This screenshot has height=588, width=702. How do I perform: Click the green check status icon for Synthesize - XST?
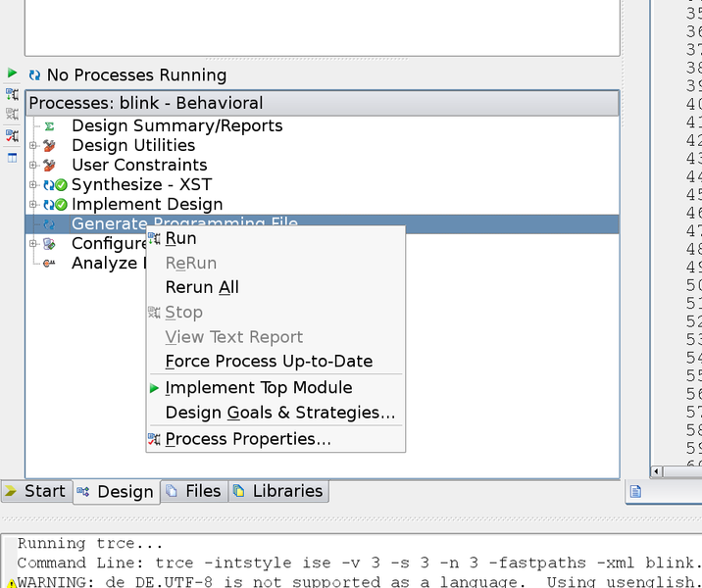click(61, 185)
